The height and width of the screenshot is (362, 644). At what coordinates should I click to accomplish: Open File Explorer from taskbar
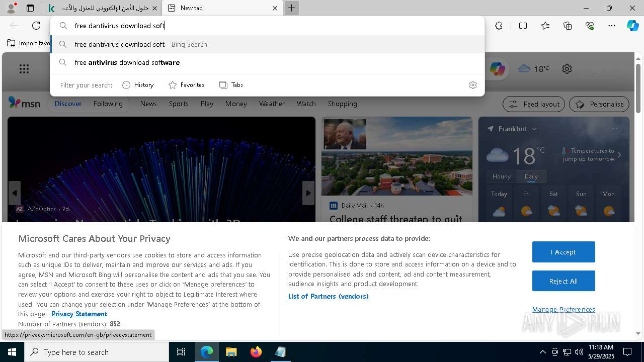231,352
